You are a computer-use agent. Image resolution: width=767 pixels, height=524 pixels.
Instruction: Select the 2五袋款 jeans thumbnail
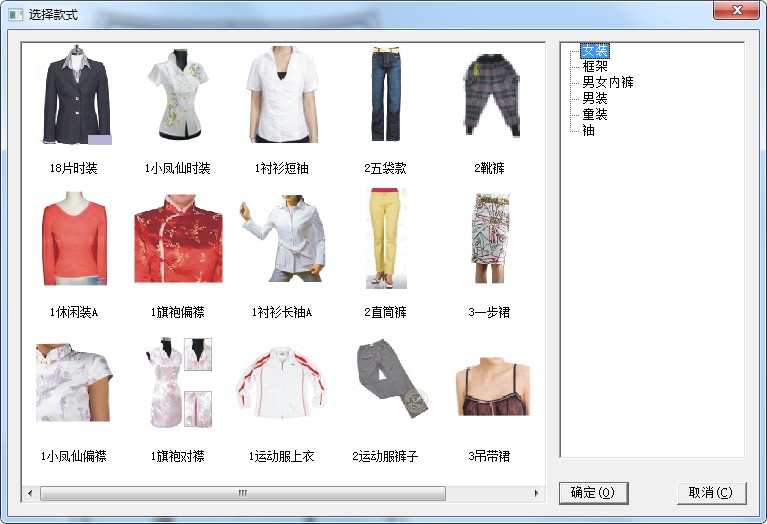385,97
